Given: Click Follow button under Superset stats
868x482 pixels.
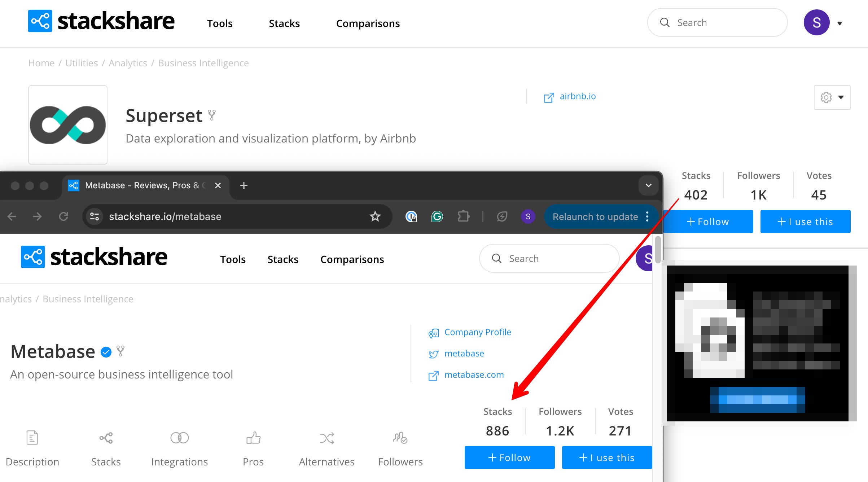Looking at the screenshot, I should coord(708,222).
